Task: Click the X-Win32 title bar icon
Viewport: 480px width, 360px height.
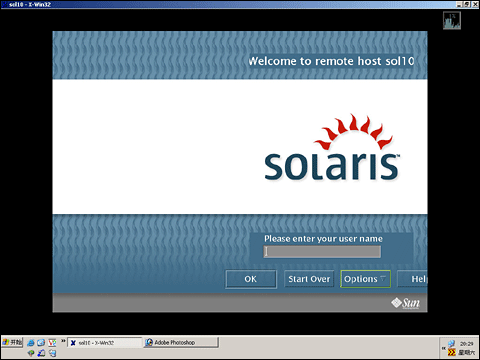Action: point(4,4)
